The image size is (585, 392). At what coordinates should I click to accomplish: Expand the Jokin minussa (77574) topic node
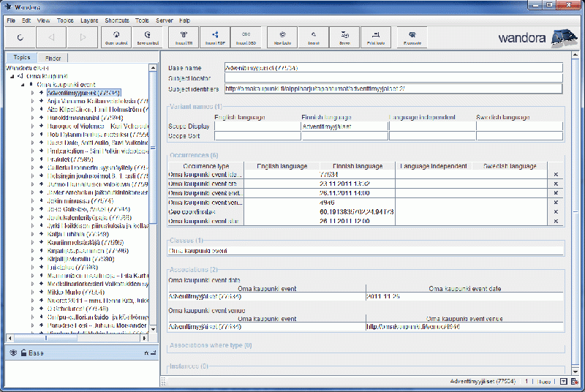33,200
